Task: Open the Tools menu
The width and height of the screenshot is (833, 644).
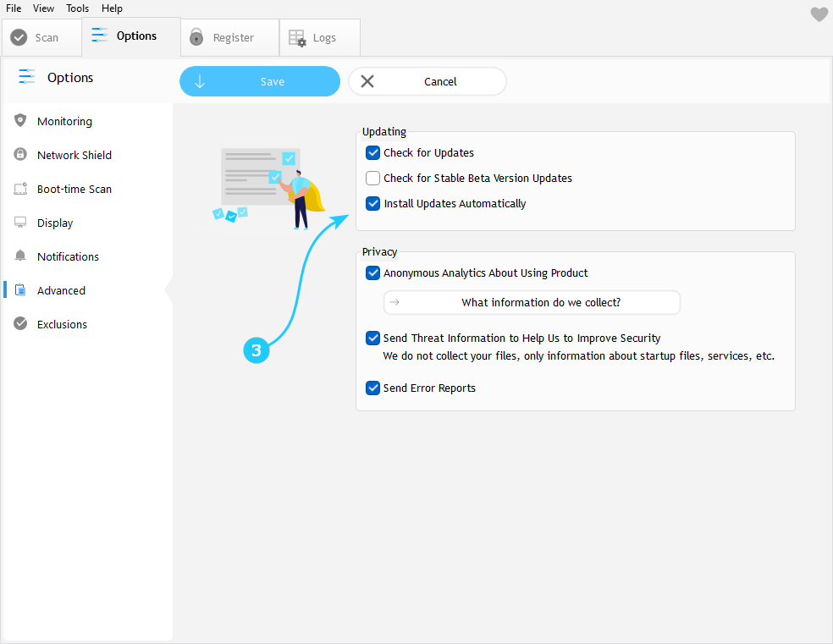Action: [77, 8]
